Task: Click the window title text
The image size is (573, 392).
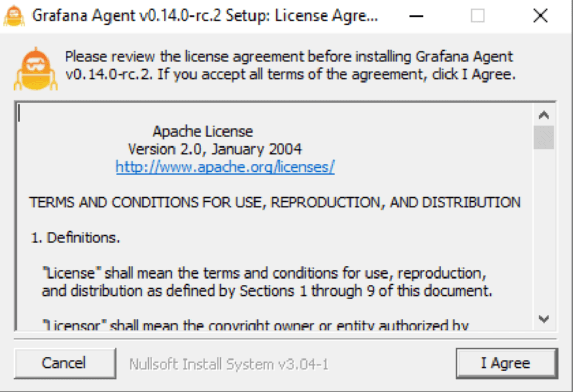Action: (205, 16)
